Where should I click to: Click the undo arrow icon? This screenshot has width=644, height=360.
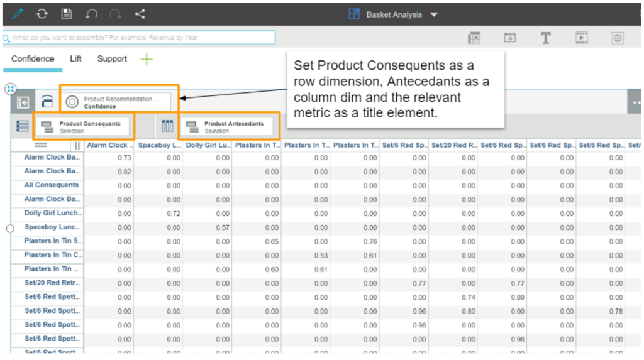tap(91, 14)
